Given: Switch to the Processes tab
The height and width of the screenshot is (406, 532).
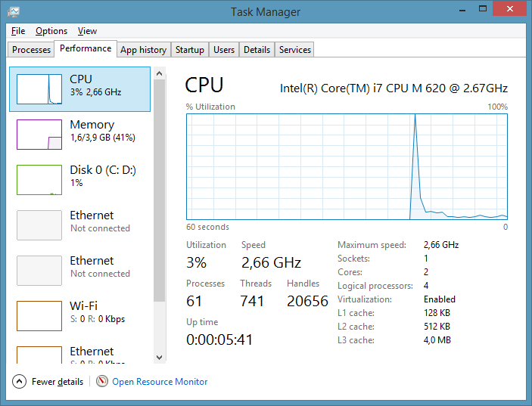Looking at the screenshot, I should [32, 50].
